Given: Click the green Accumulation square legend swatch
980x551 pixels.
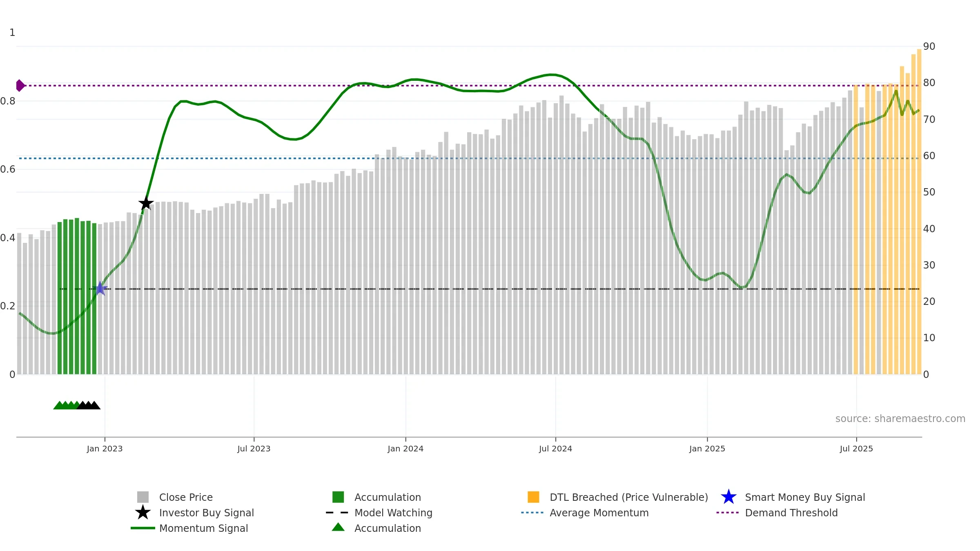Looking at the screenshot, I should tap(338, 497).
